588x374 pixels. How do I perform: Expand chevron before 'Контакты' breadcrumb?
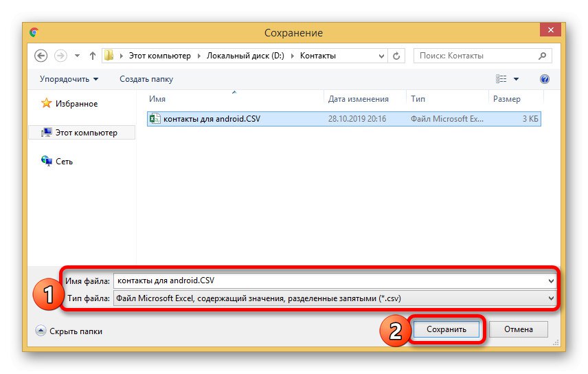pyautogui.click(x=292, y=56)
